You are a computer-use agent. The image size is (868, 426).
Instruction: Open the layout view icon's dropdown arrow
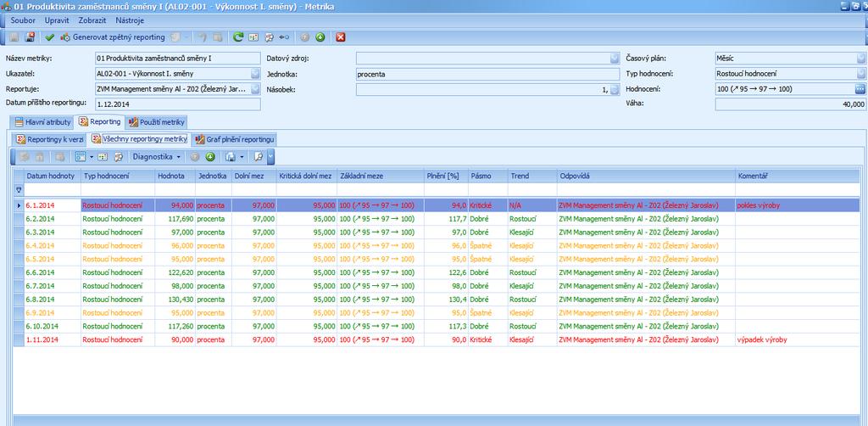coord(91,157)
